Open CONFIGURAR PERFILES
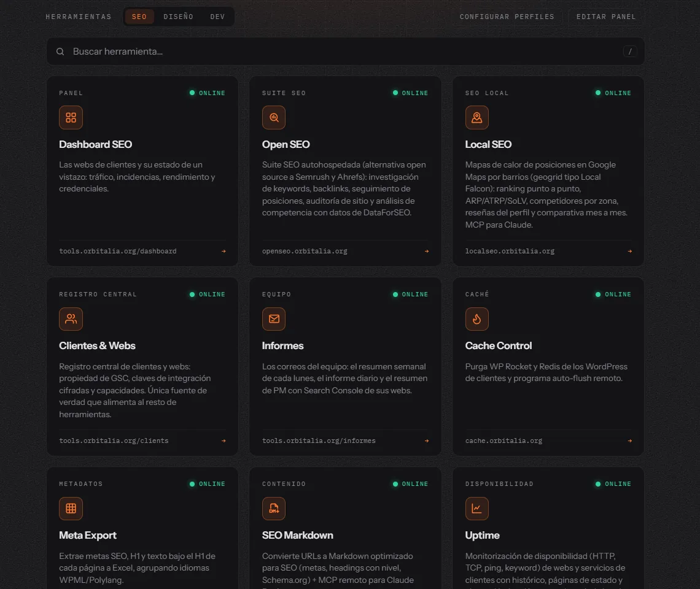700x589 pixels. [507, 17]
